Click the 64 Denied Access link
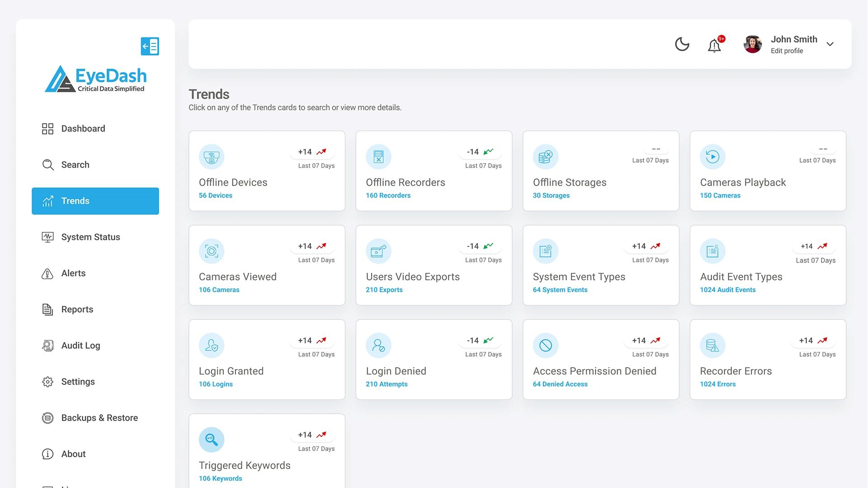This screenshot has width=868, height=488. point(560,385)
